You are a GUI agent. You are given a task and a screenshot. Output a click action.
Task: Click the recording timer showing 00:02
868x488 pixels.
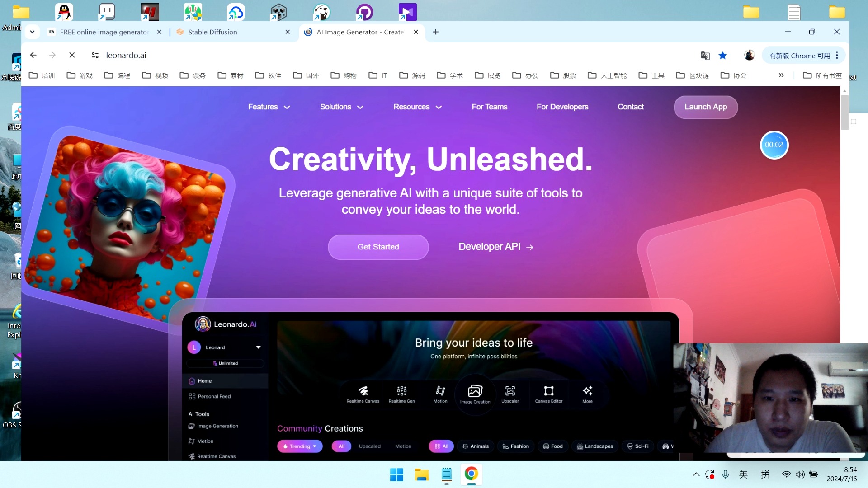coord(774,145)
